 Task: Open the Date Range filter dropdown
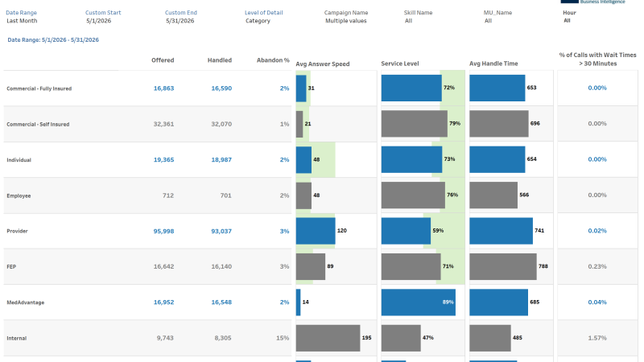tap(23, 21)
